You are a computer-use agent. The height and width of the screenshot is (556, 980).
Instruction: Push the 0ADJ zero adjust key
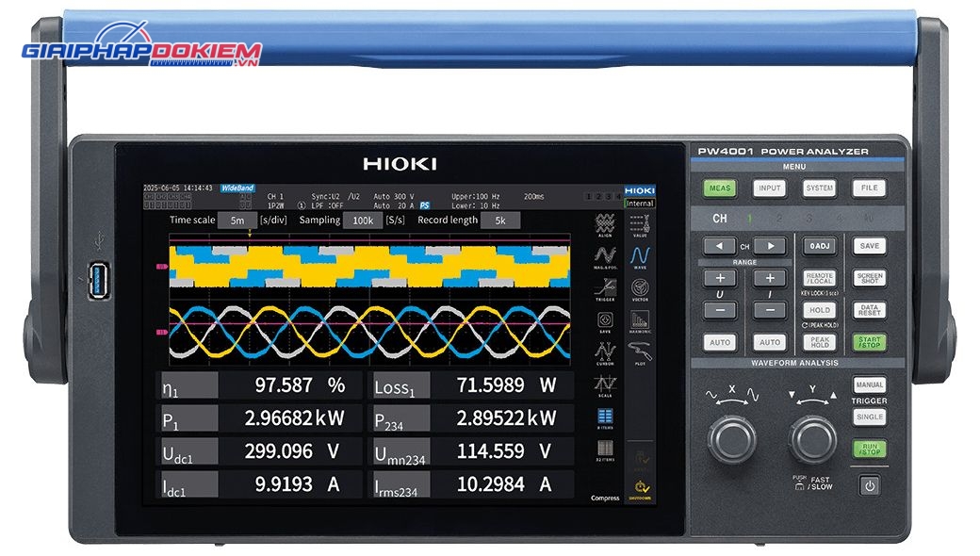coord(820,246)
